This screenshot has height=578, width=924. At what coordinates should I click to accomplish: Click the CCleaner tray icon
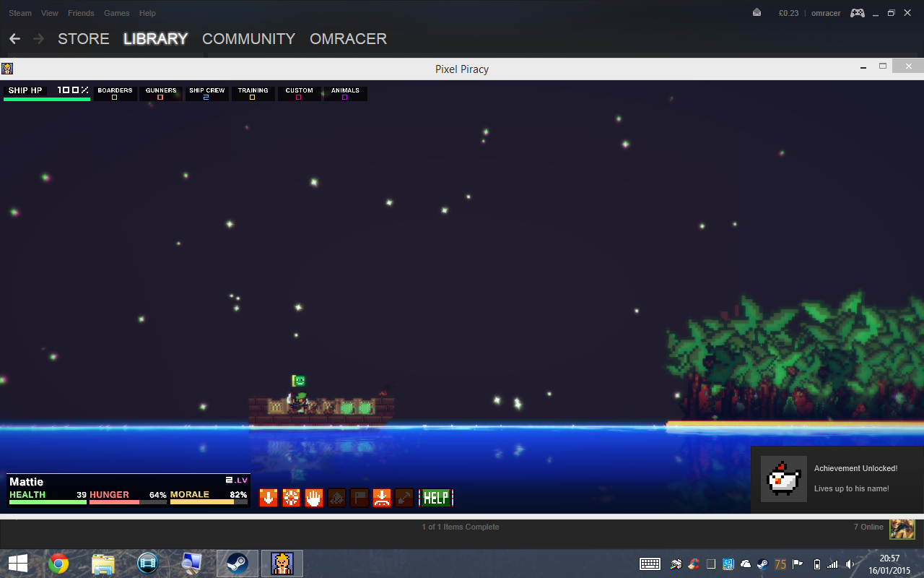coord(693,564)
